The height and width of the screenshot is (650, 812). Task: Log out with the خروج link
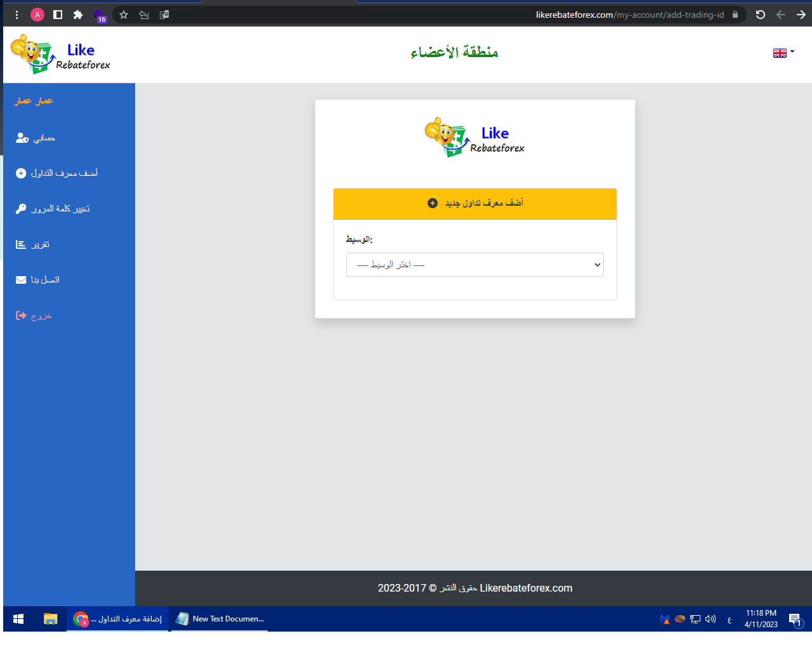[34, 315]
